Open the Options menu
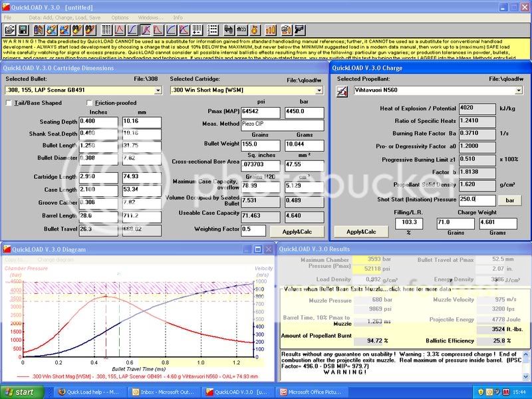 [120, 17]
